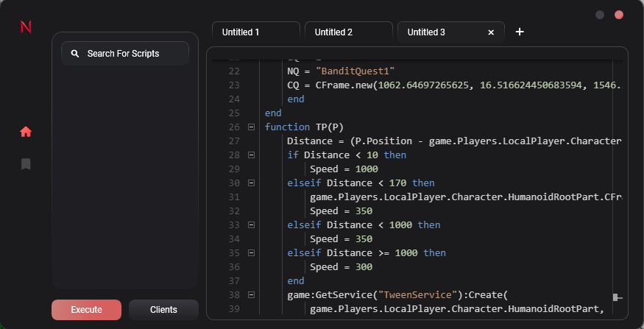Click line number 26 in gutter
Viewport: 644px width, 329px height.
click(235, 127)
